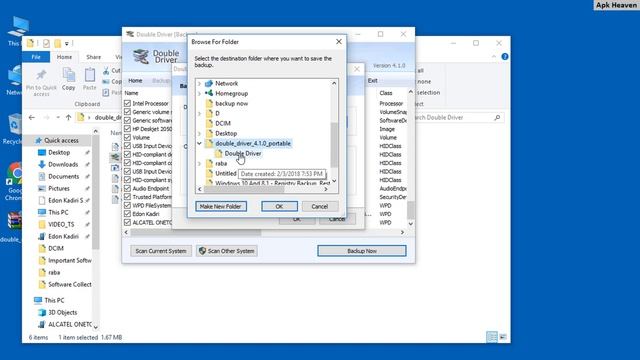Open Pictures in Quick access
The height and width of the screenshot is (360, 640).
click(59, 189)
